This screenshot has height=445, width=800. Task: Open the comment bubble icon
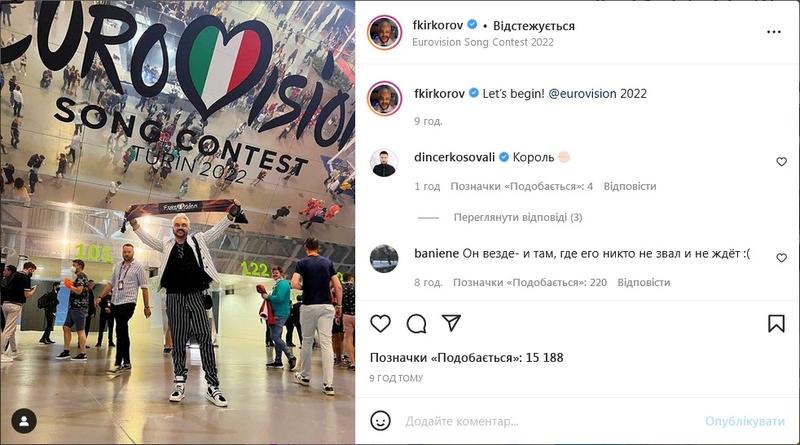tap(416, 324)
